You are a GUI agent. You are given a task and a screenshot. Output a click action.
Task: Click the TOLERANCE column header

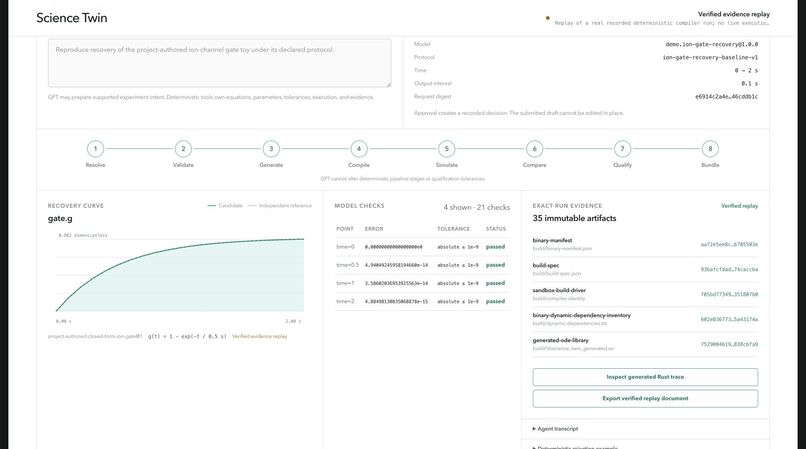tap(453, 229)
